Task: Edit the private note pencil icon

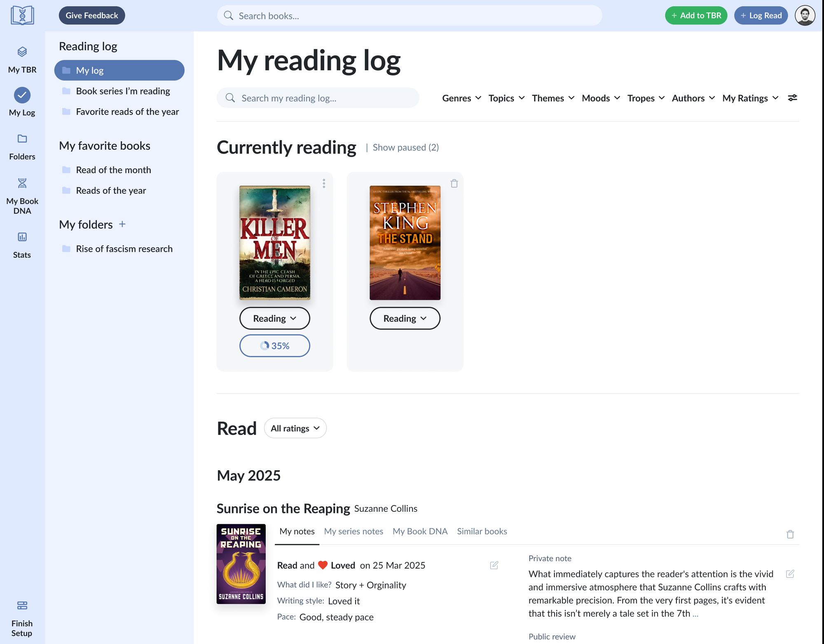Action: pyautogui.click(x=790, y=574)
